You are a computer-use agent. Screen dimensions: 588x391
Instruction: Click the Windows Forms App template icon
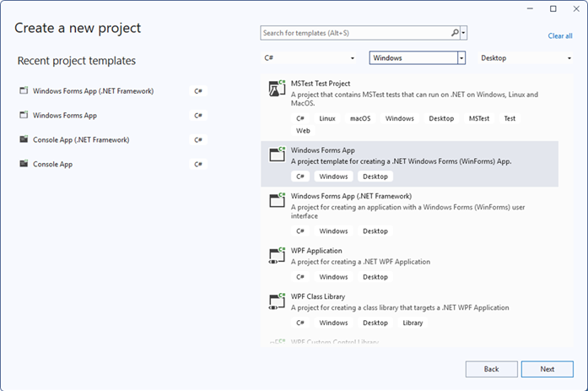tap(277, 155)
